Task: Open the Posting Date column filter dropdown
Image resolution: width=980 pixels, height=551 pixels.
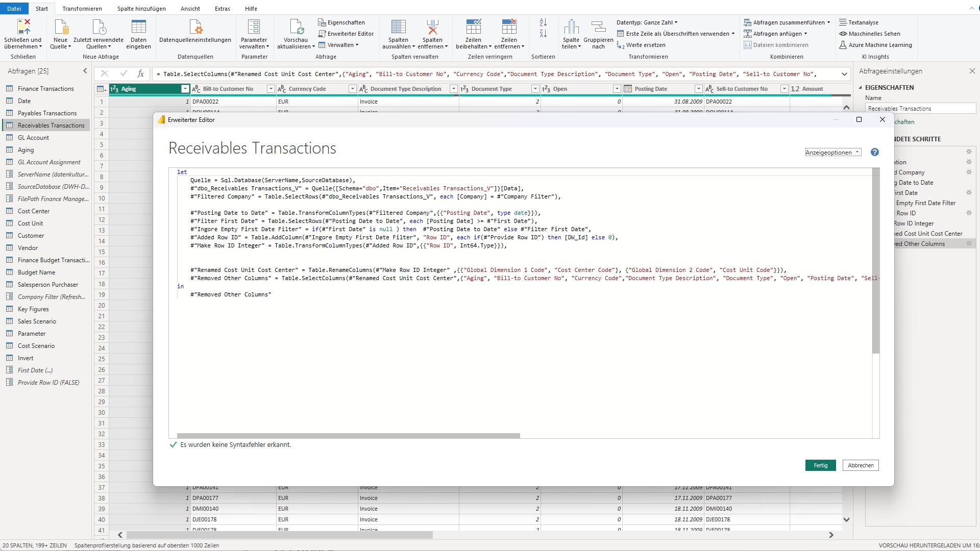Action: (x=698, y=88)
